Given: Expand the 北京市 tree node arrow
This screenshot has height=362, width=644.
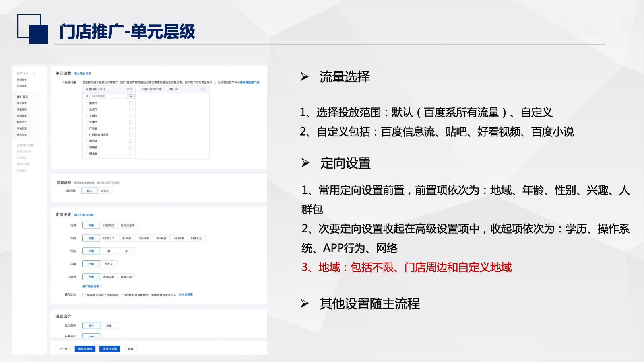Looking at the screenshot, I should pos(87,109).
